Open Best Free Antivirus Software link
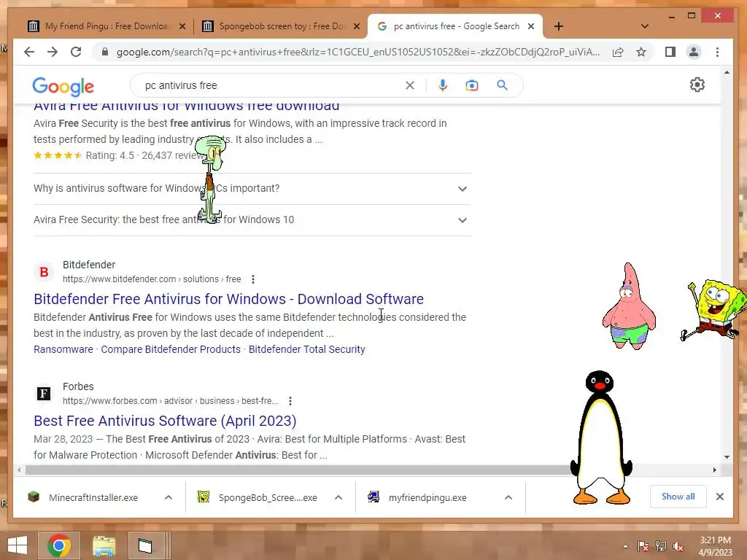 pos(165,421)
